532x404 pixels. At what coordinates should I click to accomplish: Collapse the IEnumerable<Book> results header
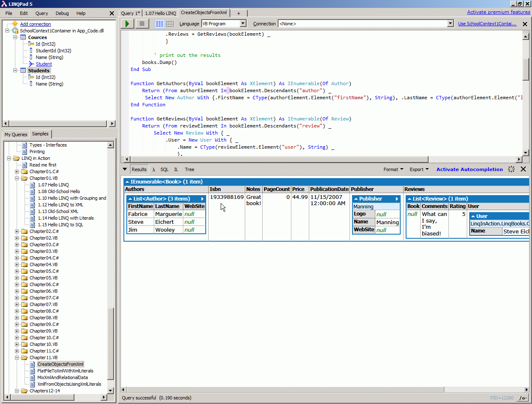(x=127, y=182)
